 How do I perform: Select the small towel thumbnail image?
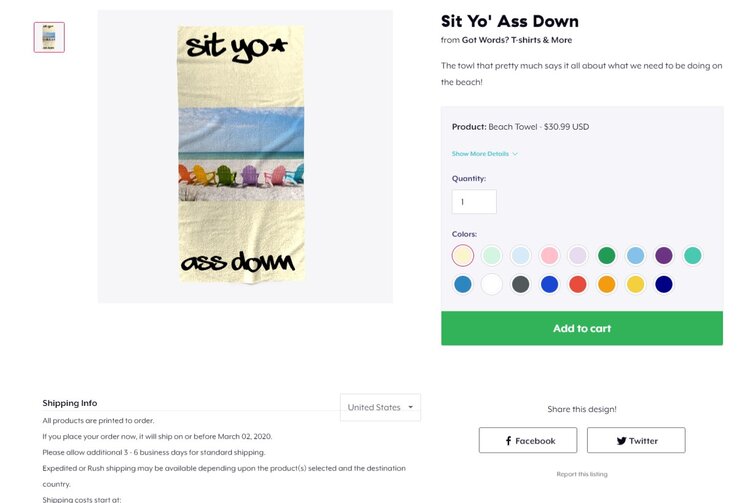click(x=49, y=37)
